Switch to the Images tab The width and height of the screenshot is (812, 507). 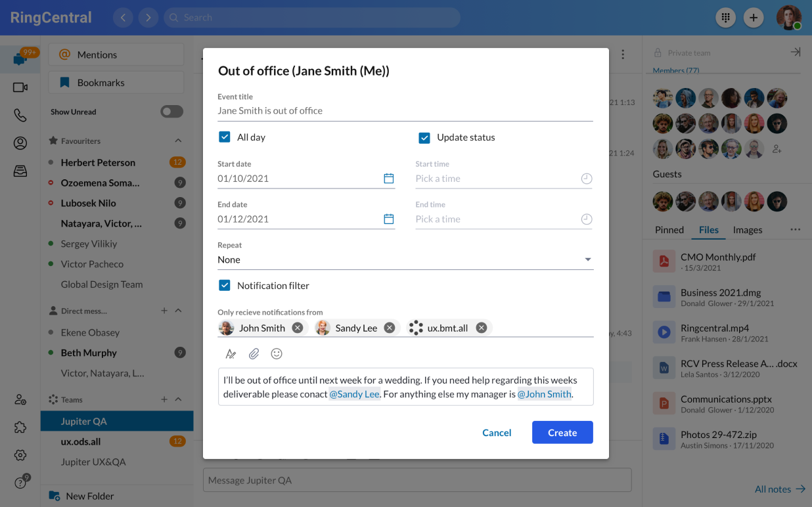tap(748, 230)
